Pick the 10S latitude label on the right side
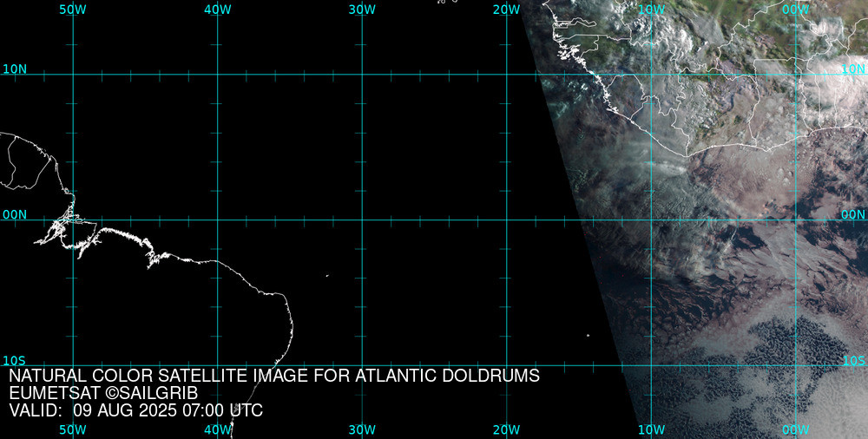This screenshot has width=868, height=439. pyautogui.click(x=853, y=360)
